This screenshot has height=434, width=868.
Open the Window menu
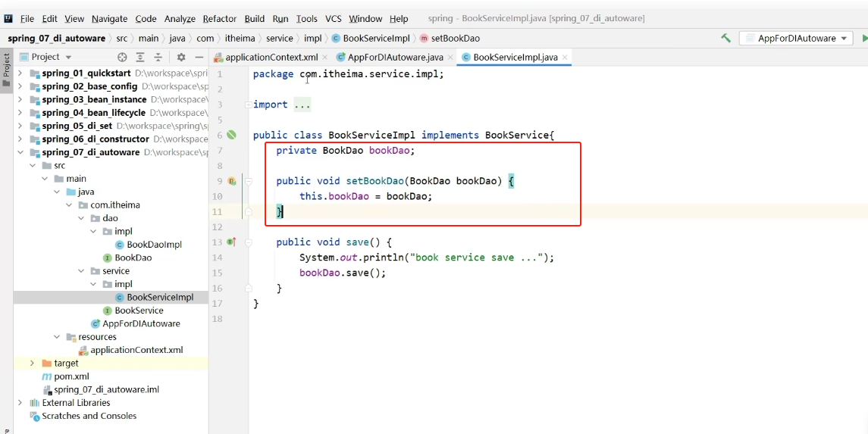pos(365,19)
